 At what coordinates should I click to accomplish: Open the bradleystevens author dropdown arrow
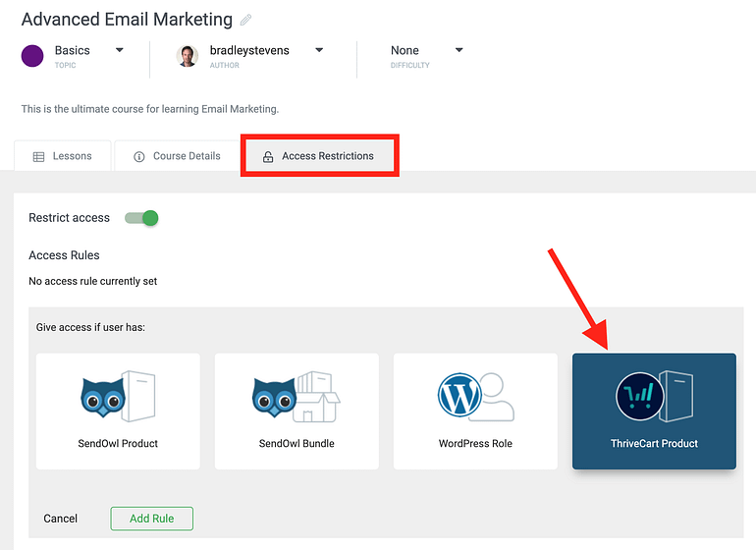(x=319, y=50)
